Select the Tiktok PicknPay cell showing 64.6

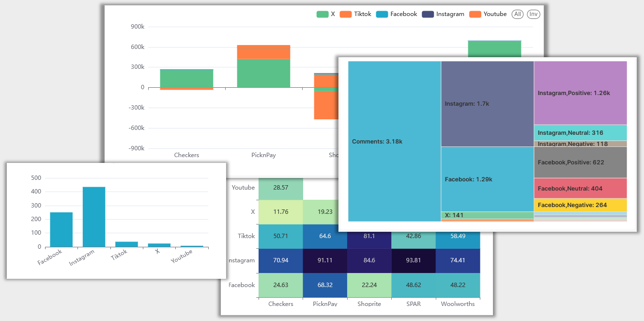[x=324, y=236]
